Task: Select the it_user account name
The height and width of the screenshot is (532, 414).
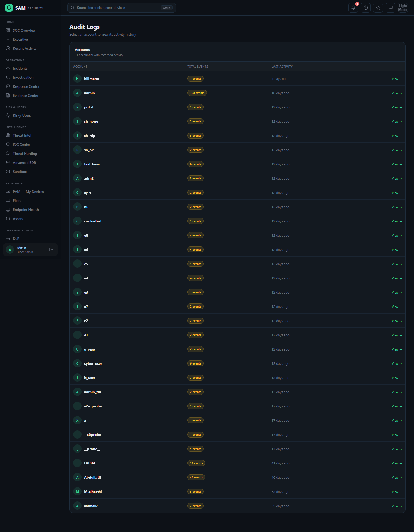Action: click(90, 378)
